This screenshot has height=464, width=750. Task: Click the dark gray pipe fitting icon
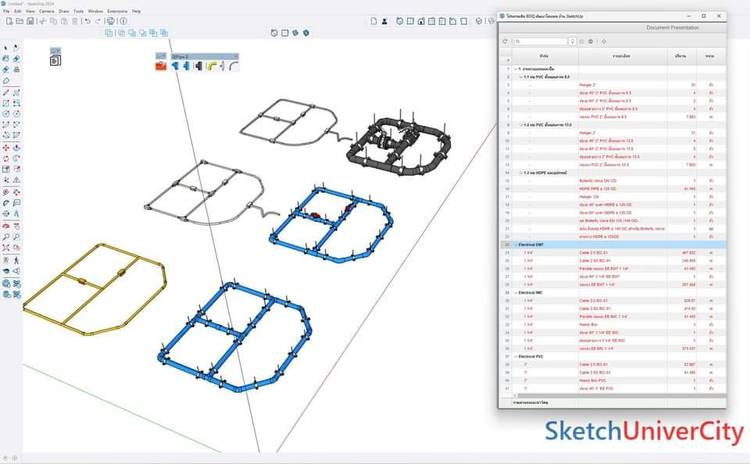pyautogui.click(x=198, y=66)
